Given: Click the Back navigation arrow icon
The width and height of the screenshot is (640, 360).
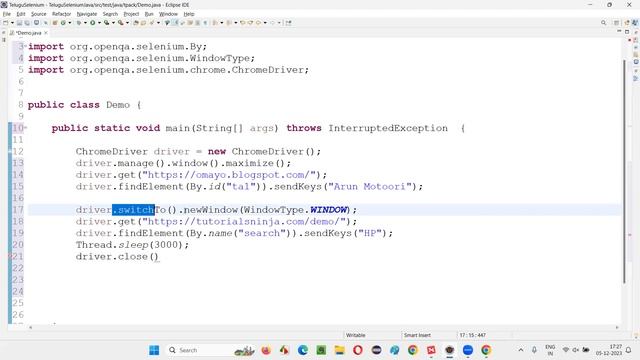Looking at the screenshot, I should tap(258, 23).
